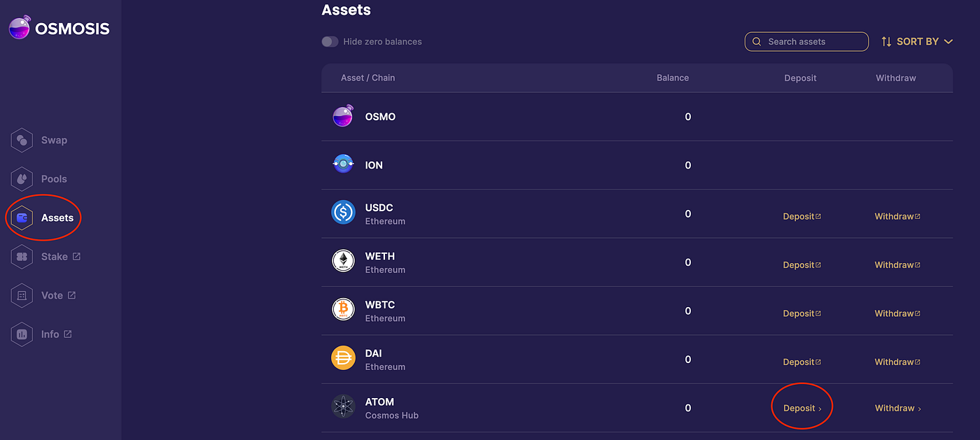Click the sort arrows icon

pyautogui.click(x=886, y=42)
